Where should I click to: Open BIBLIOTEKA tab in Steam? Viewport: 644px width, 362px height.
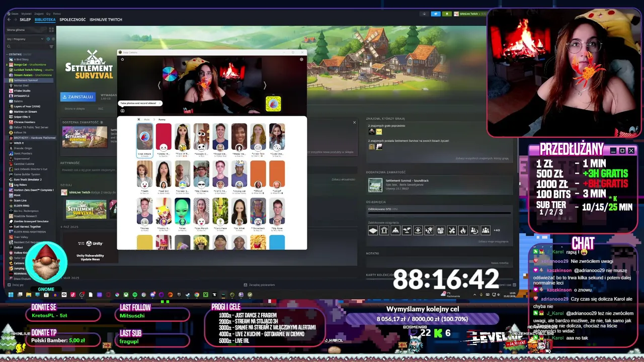(x=45, y=20)
